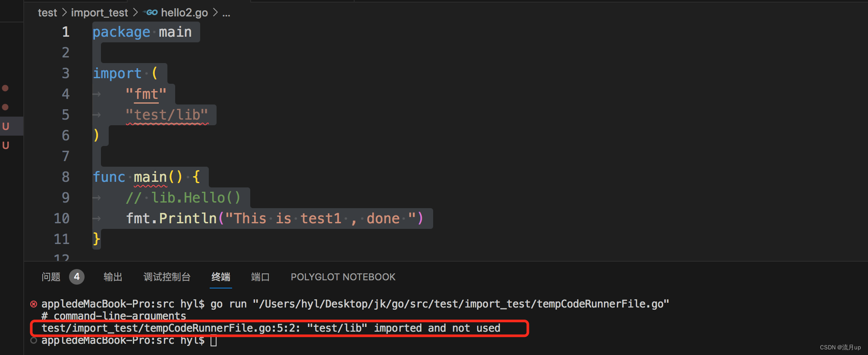Click the 'import_test' breadcrumb folder

99,13
